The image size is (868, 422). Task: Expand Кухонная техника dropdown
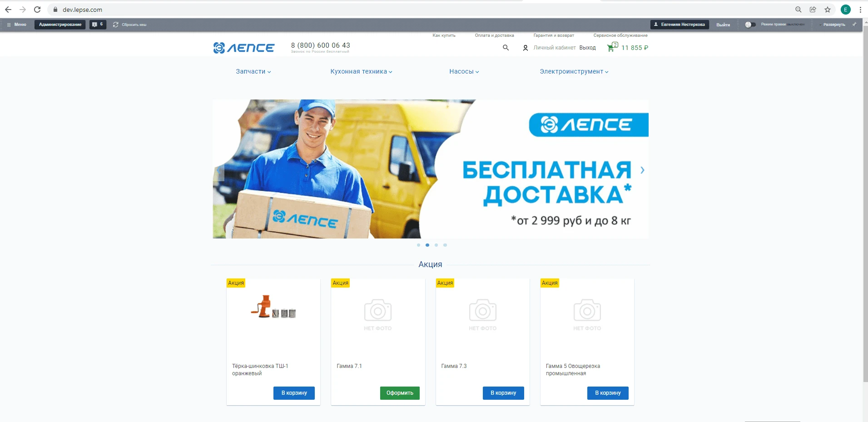coord(361,72)
